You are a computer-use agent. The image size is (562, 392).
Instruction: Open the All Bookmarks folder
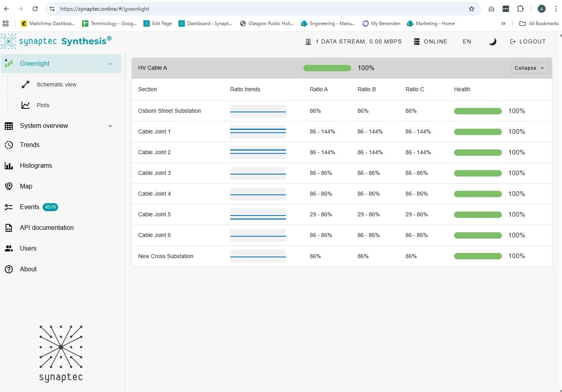539,24
